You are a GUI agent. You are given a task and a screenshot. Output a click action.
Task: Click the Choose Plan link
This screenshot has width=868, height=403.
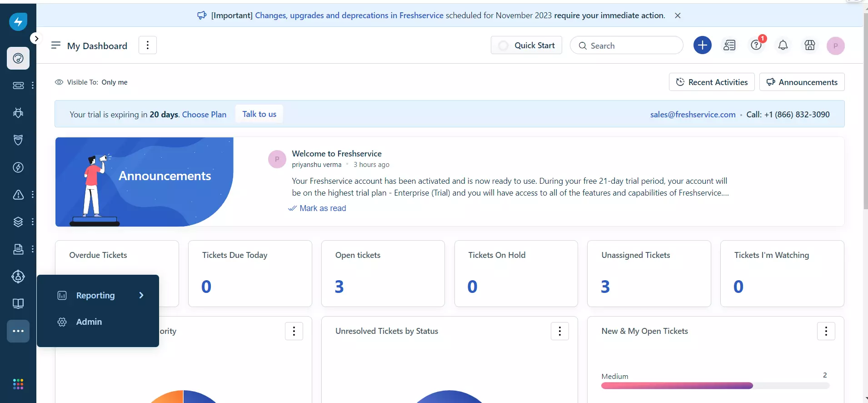(204, 115)
